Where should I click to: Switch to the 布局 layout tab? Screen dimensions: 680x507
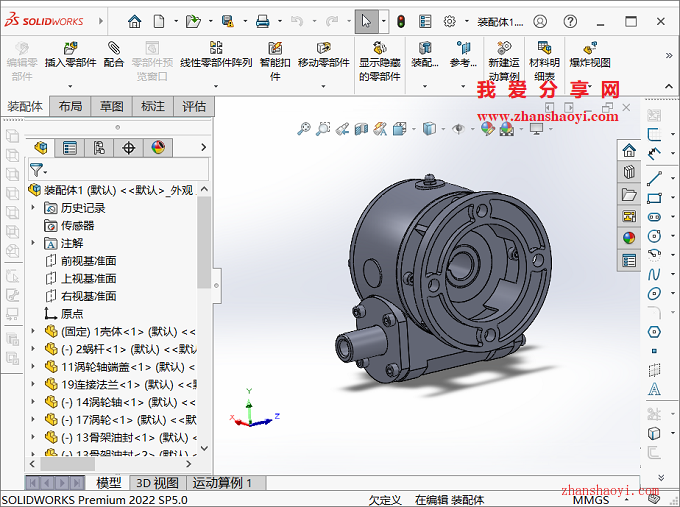70,106
